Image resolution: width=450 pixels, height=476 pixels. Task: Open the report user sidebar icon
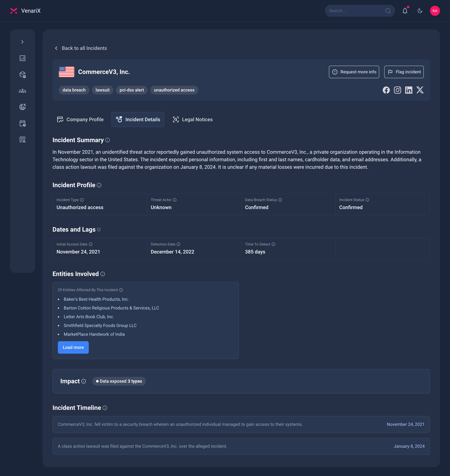pyautogui.click(x=22, y=139)
